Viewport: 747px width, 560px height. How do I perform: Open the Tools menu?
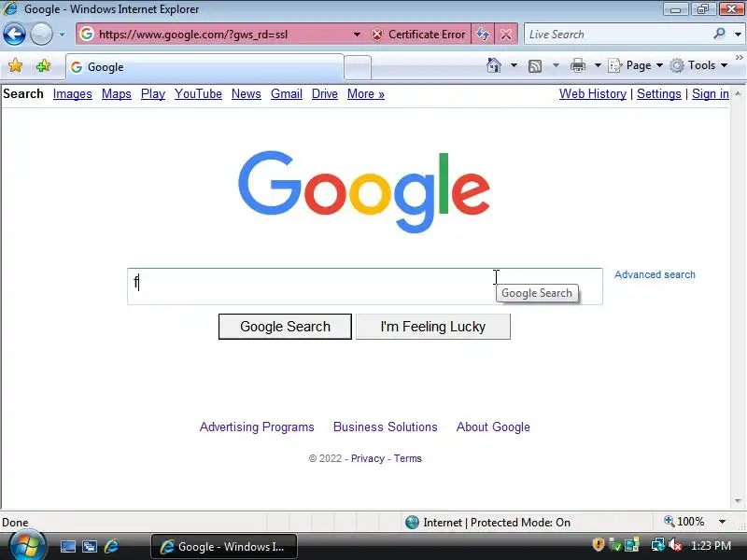[698, 65]
